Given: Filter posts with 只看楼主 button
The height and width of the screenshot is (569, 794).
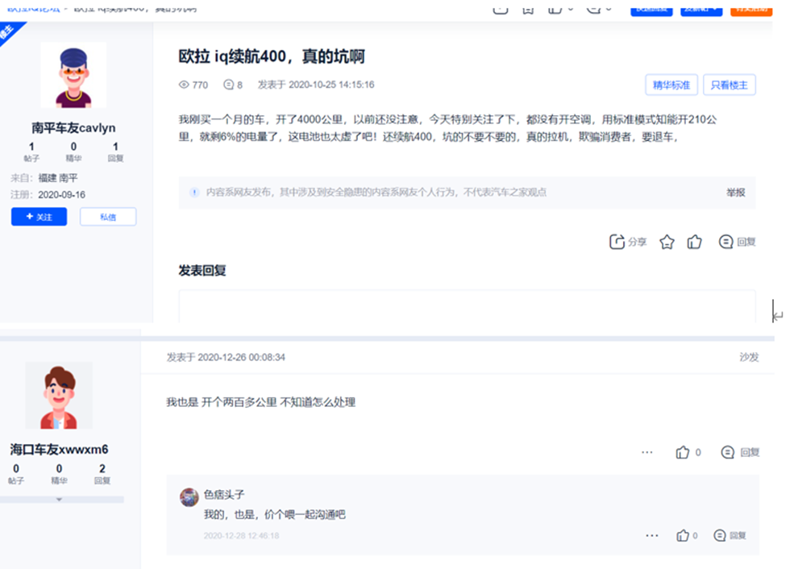Looking at the screenshot, I should coord(729,85).
